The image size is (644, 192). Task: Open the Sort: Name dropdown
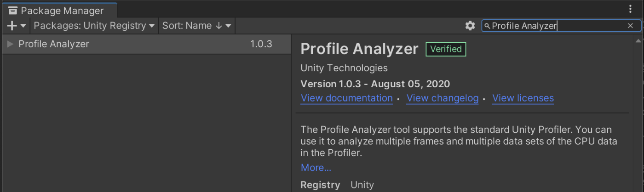[x=196, y=26]
